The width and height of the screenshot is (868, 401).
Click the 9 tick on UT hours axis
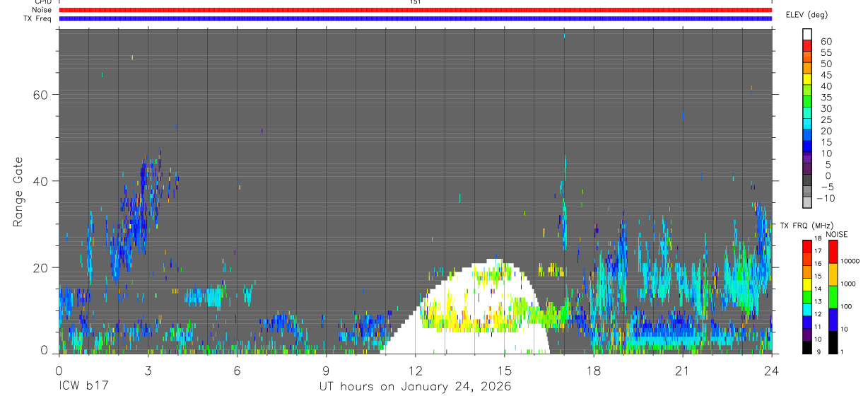pyautogui.click(x=326, y=371)
